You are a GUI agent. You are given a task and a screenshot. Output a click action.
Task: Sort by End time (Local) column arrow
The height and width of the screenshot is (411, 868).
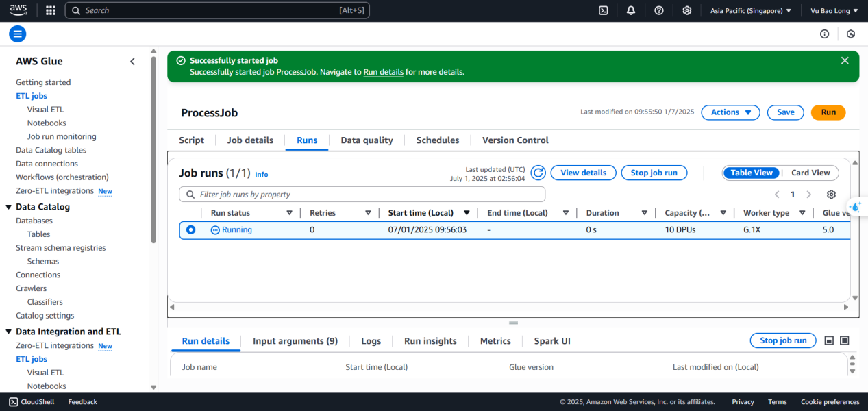coord(566,213)
